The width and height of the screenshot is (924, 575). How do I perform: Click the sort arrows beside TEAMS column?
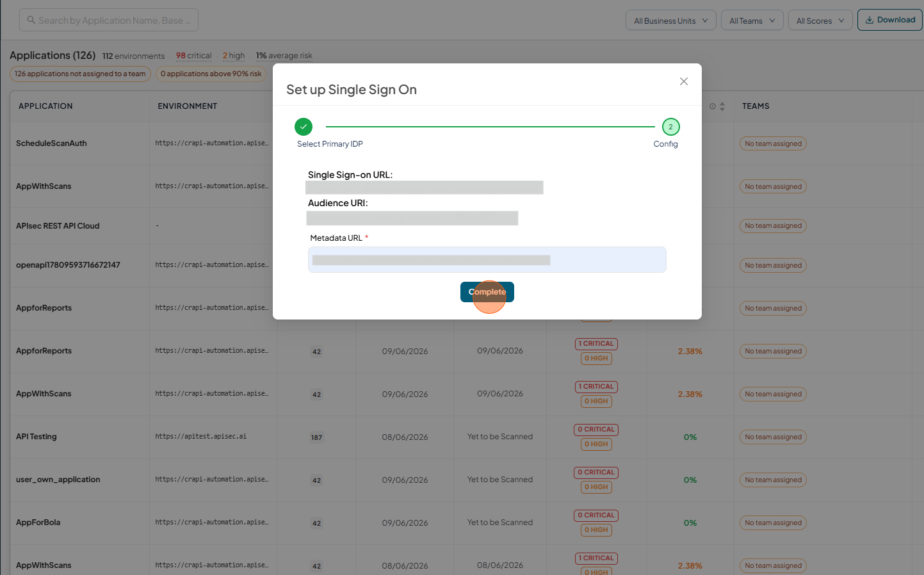click(722, 106)
